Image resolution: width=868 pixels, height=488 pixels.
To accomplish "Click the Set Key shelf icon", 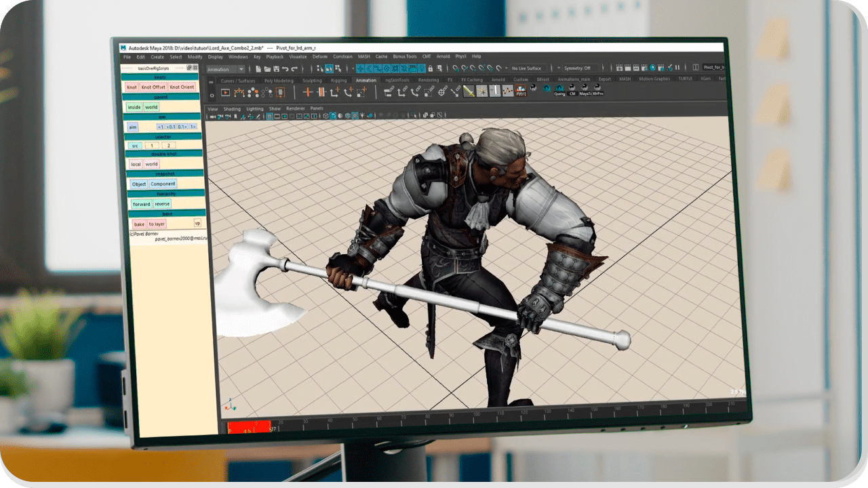I will (308, 93).
